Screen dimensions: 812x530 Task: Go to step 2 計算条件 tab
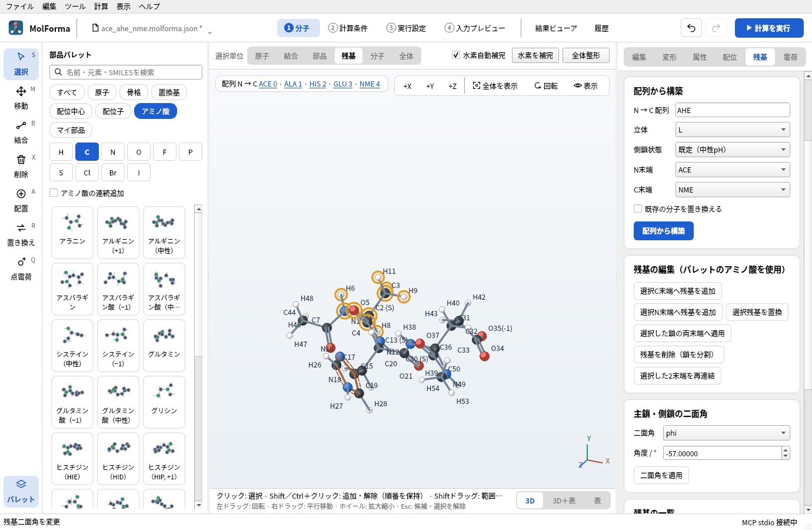[348, 28]
